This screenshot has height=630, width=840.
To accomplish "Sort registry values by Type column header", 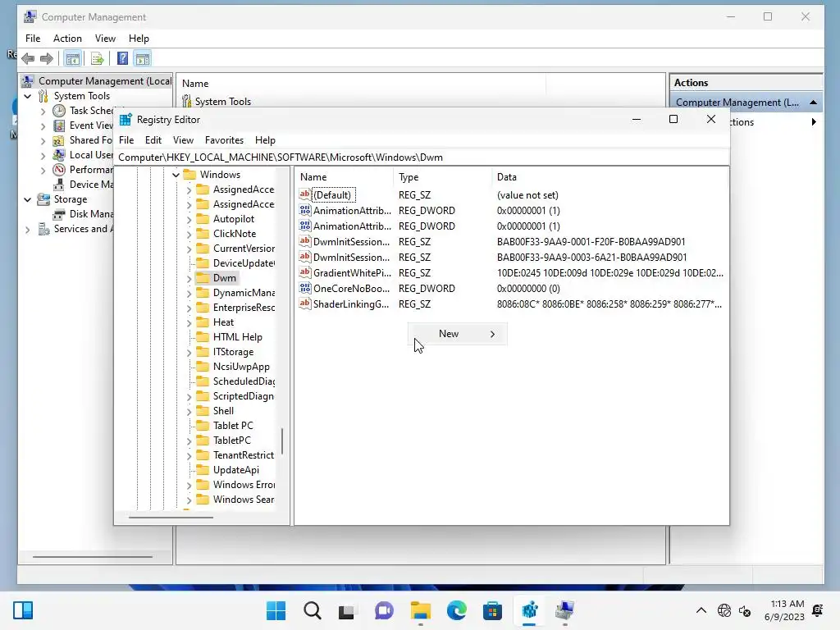I will 442,177.
